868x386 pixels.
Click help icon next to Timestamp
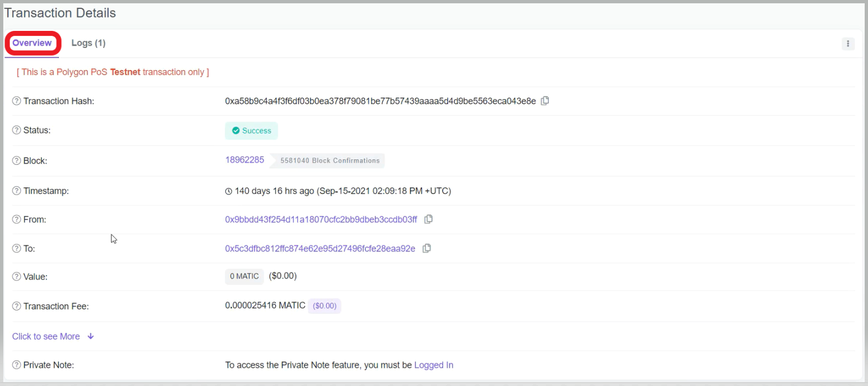[x=17, y=191]
